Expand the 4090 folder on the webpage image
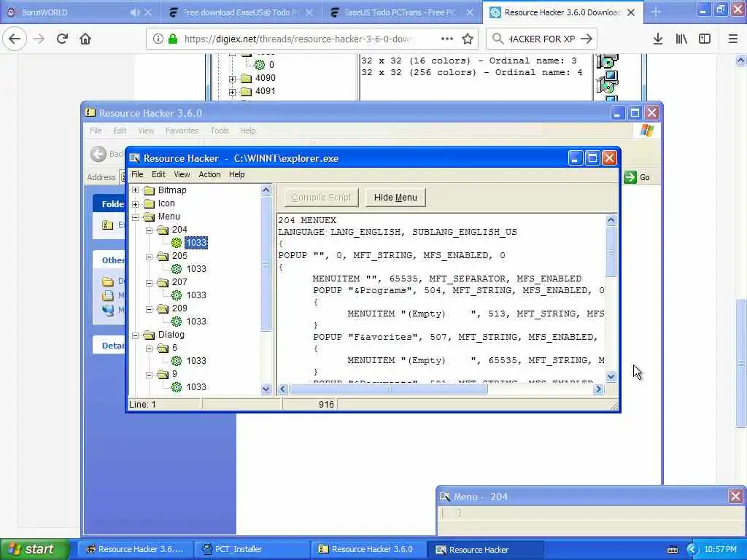Viewport: 747px width, 560px height. tap(233, 79)
